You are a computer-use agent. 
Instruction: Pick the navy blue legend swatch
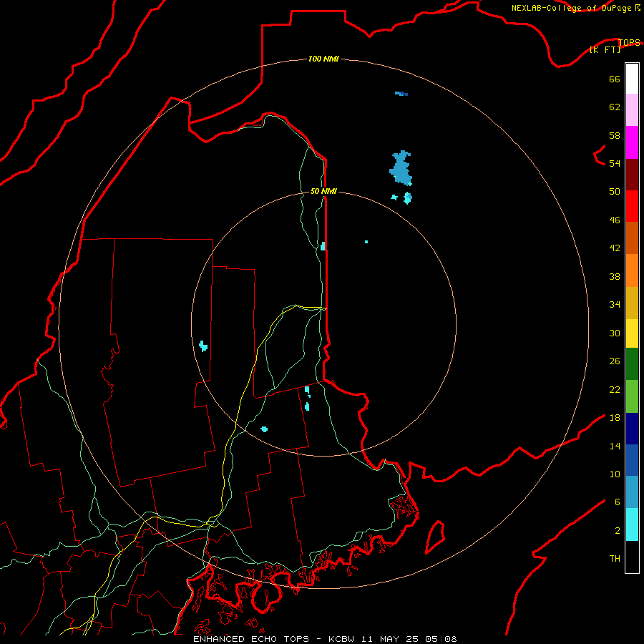coord(632,429)
